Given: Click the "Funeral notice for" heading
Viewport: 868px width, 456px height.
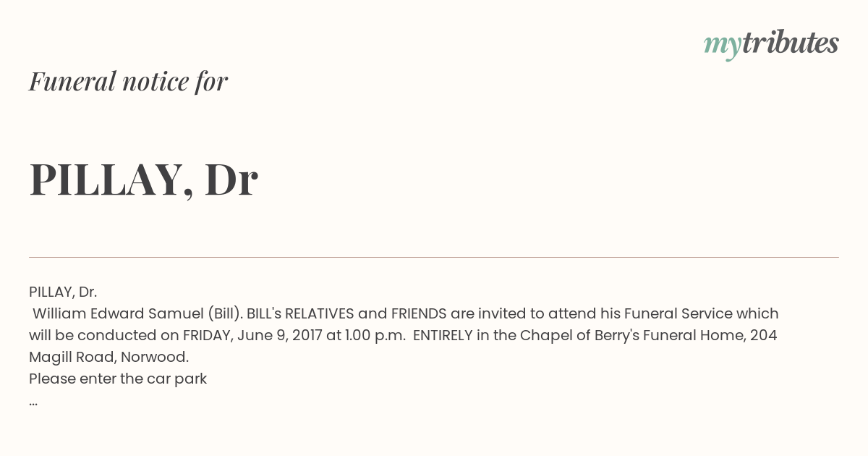Looking at the screenshot, I should tap(128, 81).
